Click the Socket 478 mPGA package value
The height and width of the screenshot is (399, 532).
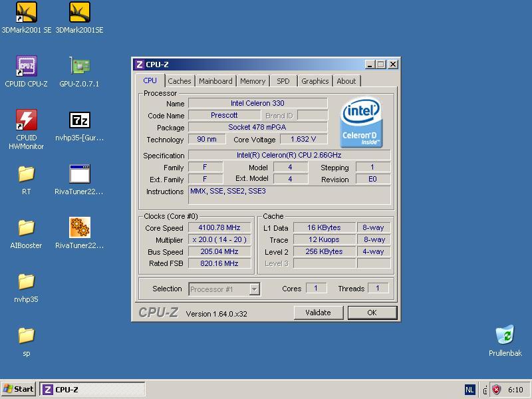tap(258, 127)
